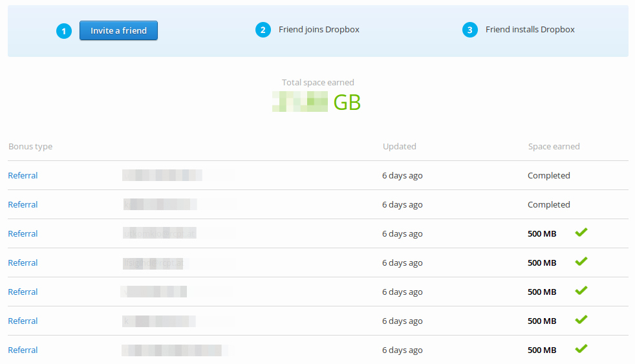This screenshot has width=635, height=364.
Task: Click Completed status in the first referral row
Action: 549,175
